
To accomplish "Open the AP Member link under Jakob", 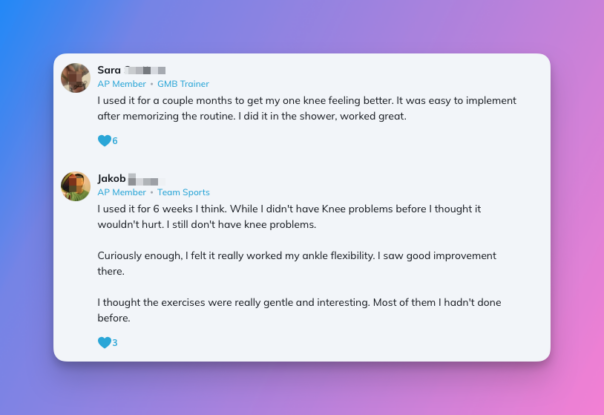I will (x=121, y=192).
